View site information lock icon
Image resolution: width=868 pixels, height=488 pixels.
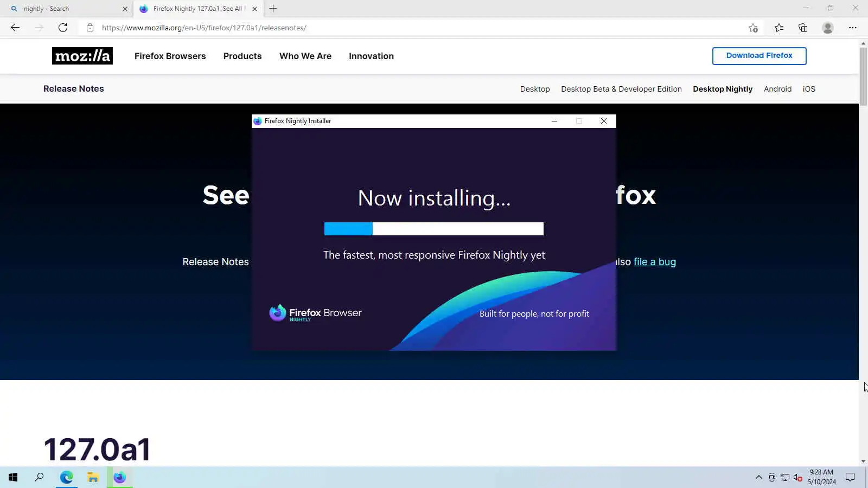90,28
